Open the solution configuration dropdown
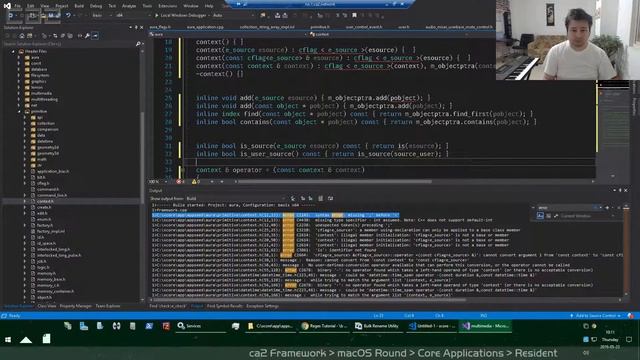 (101, 16)
